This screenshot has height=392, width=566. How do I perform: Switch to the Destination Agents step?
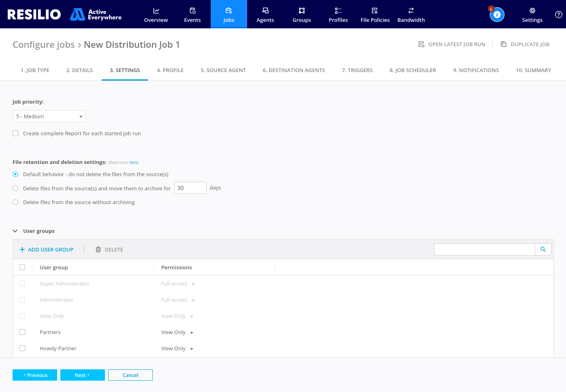pos(294,70)
